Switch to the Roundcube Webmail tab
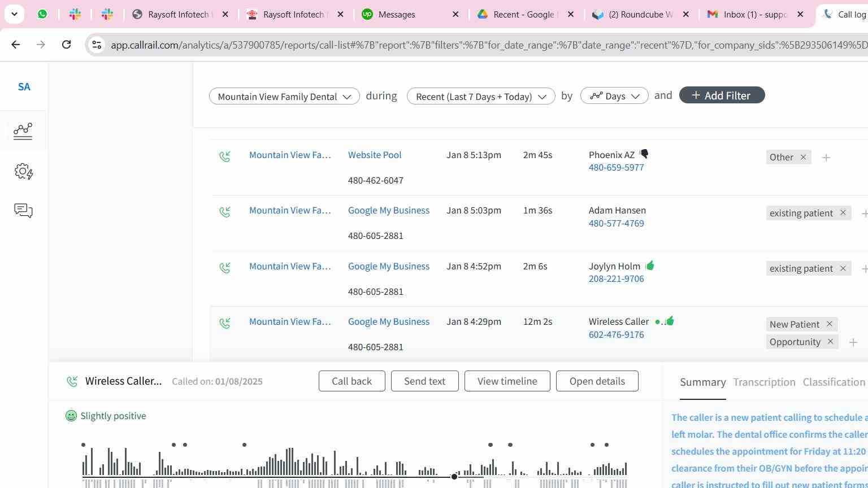 pyautogui.click(x=640, y=14)
